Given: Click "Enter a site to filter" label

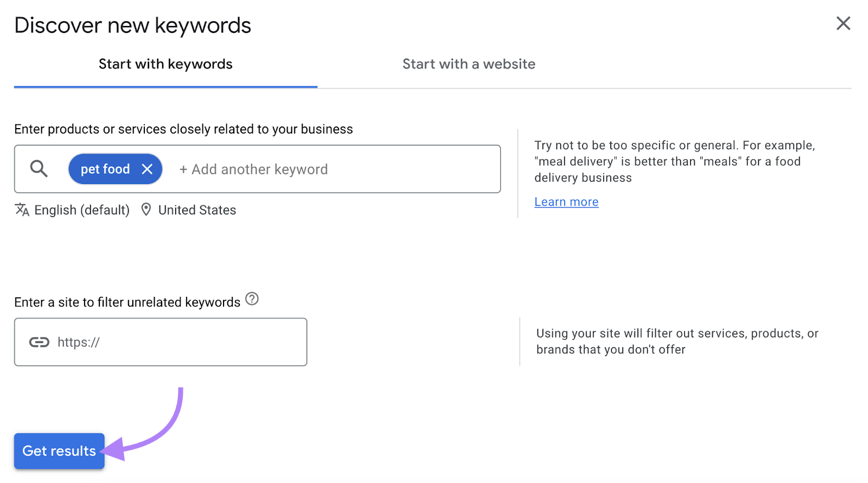Looking at the screenshot, I should (127, 302).
